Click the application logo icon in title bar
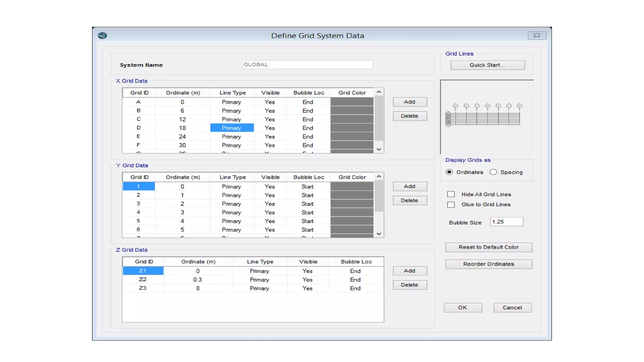Viewport: 644px width, 362px height. (102, 36)
